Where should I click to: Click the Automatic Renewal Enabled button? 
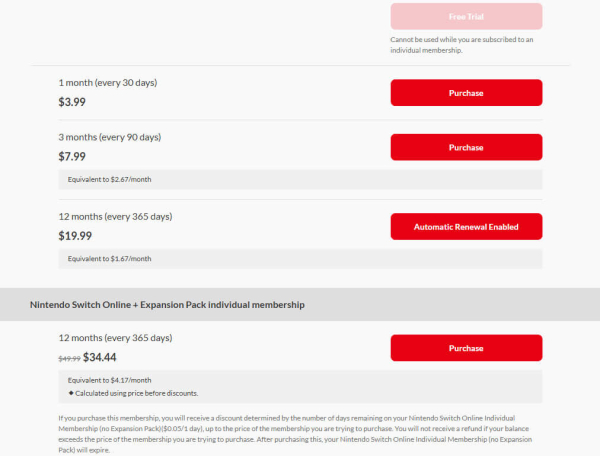point(466,227)
